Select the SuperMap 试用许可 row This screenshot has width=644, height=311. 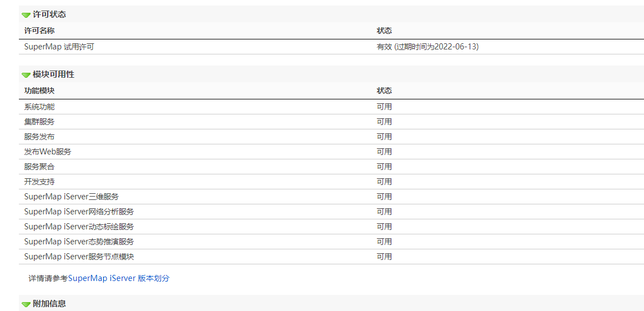331,47
